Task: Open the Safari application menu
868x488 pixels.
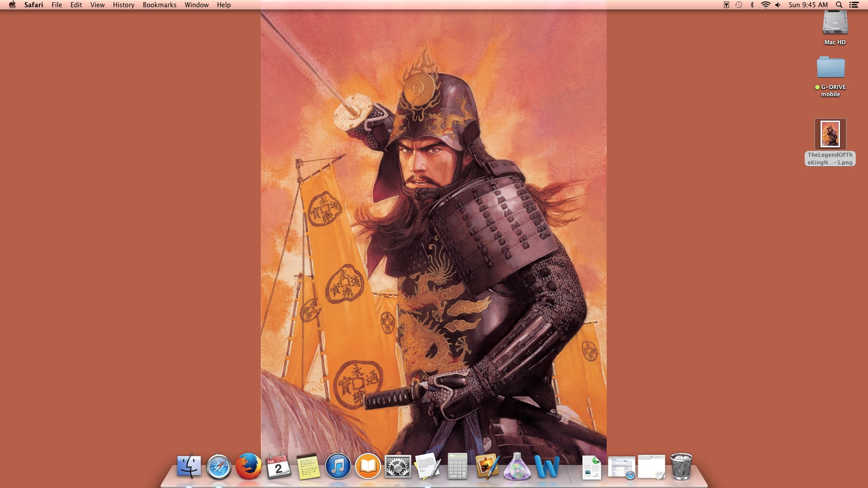Action: (34, 5)
